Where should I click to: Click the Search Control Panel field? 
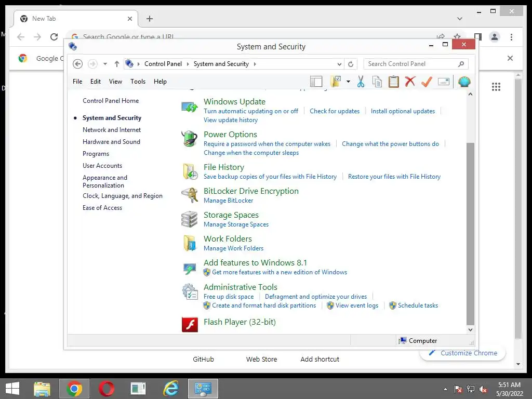tap(416, 64)
